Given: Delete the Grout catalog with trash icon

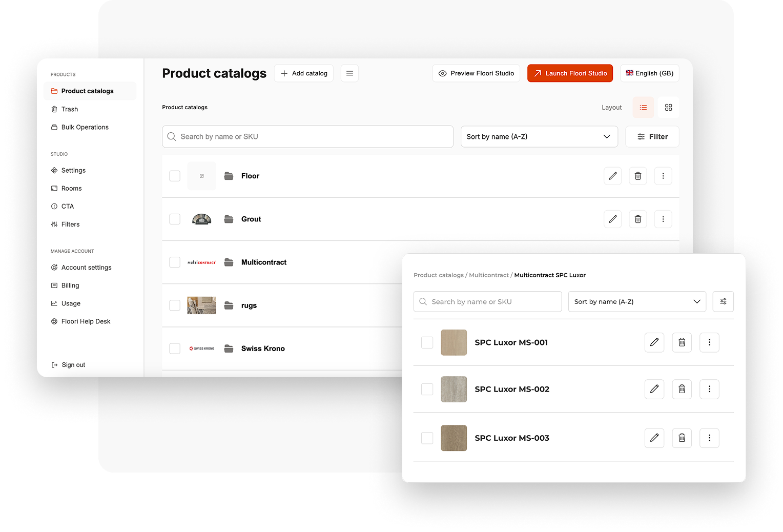Looking at the screenshot, I should tap(637, 219).
